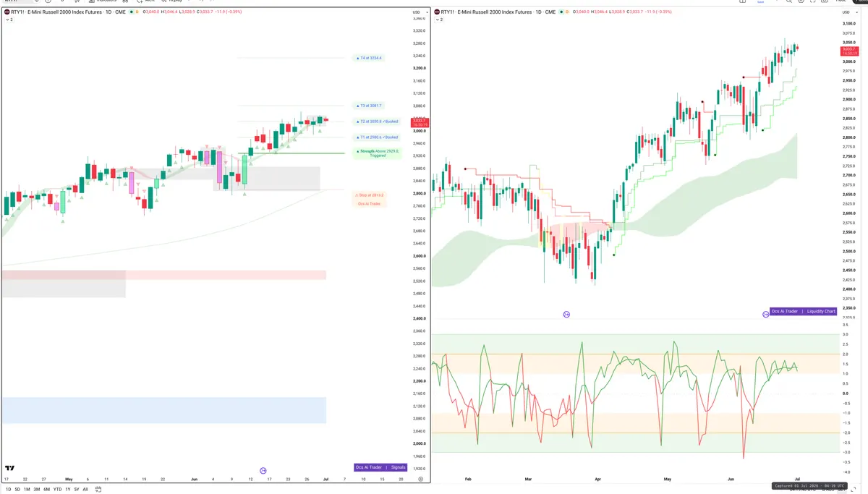Click the Replay button in the top toolbar
The image size is (868, 494).
click(172, 1)
